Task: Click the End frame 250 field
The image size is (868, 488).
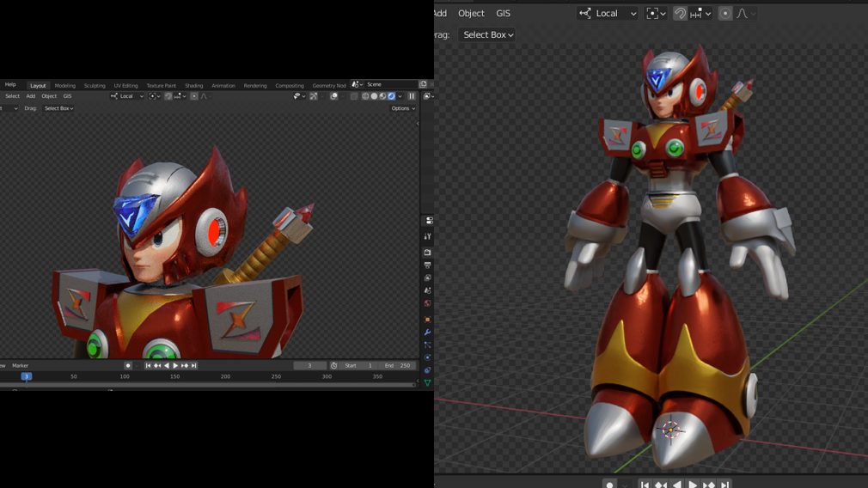Action: tap(397, 366)
